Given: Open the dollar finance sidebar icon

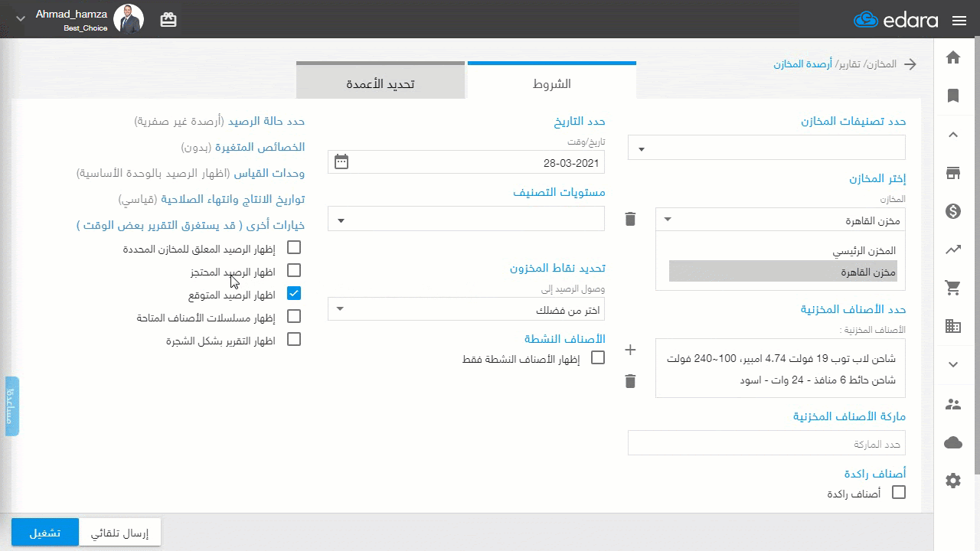Looking at the screenshot, I should click(x=953, y=211).
